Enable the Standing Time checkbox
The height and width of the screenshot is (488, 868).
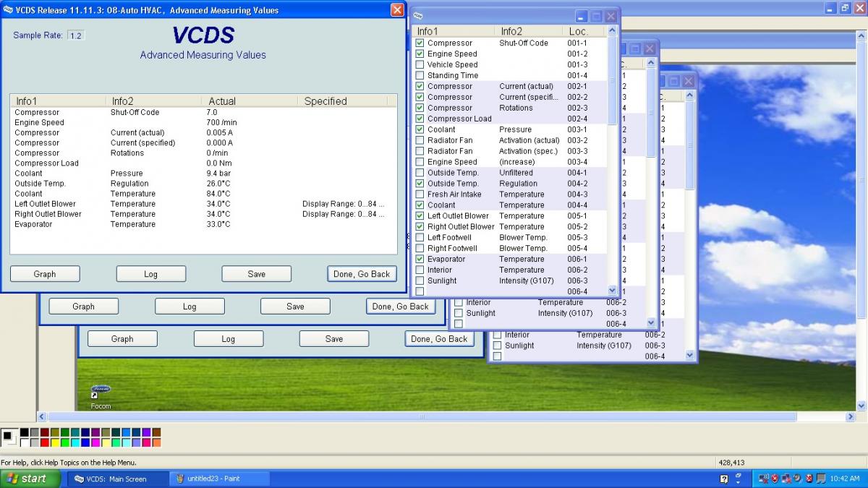[x=420, y=75]
